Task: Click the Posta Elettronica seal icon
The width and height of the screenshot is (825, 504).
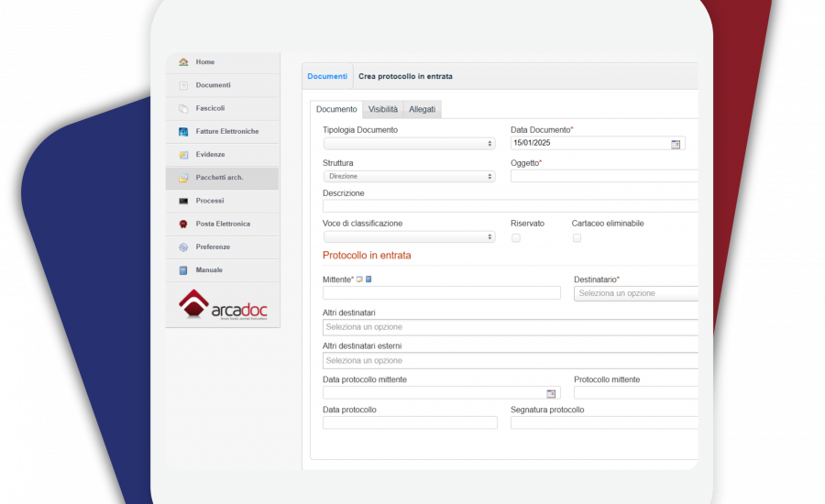Action: (183, 225)
